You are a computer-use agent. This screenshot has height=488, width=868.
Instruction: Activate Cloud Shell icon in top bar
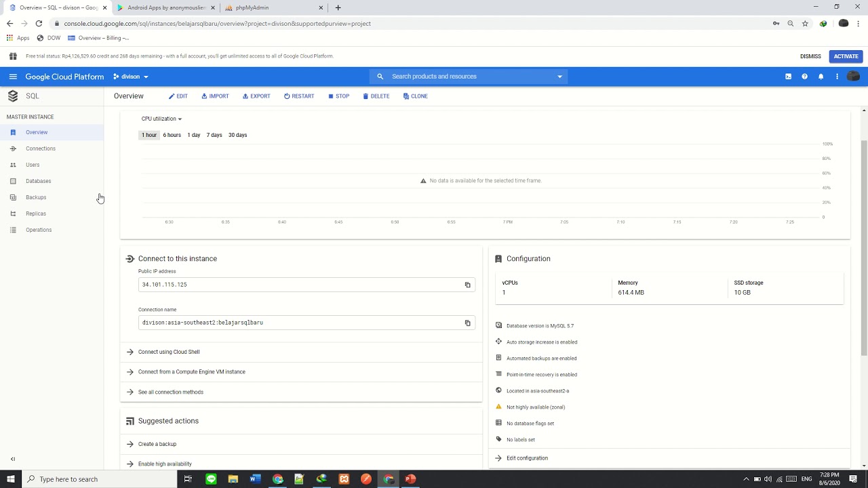click(x=788, y=77)
